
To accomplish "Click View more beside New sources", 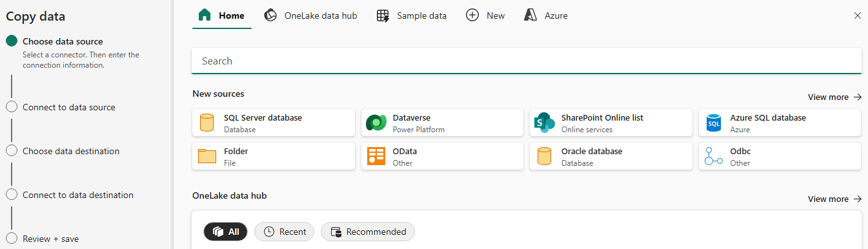I will click(834, 97).
